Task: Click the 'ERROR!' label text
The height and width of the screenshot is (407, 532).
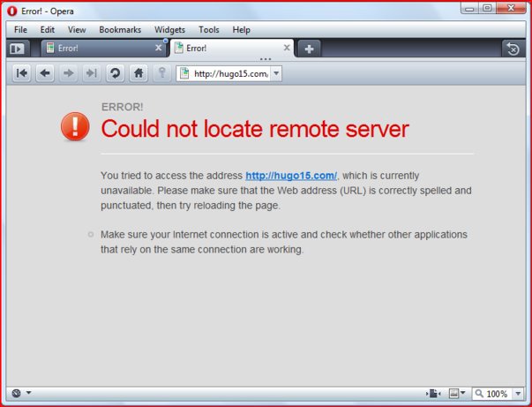Action: 122,107
